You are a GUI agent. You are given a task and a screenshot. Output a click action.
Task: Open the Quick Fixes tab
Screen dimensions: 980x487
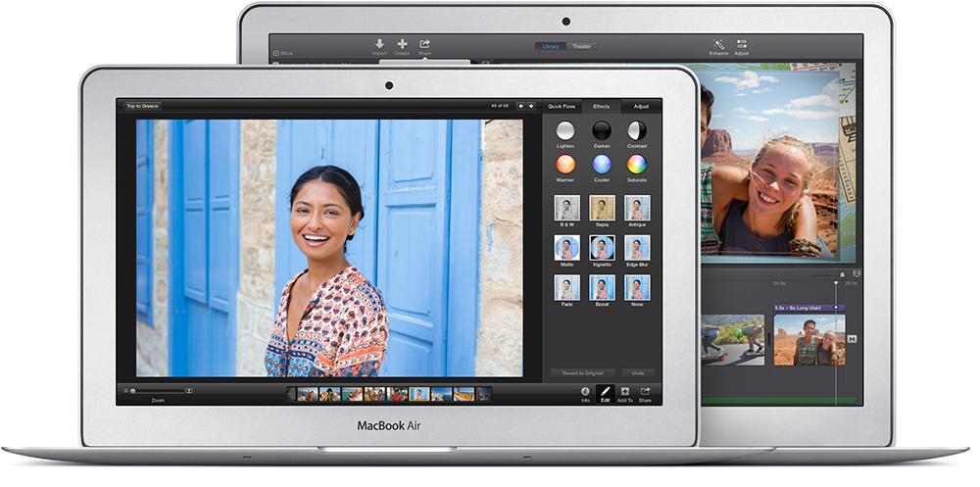pyautogui.click(x=562, y=106)
